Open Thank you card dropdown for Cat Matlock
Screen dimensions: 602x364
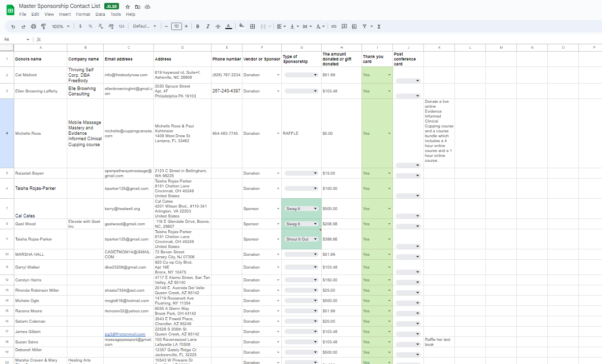point(389,75)
